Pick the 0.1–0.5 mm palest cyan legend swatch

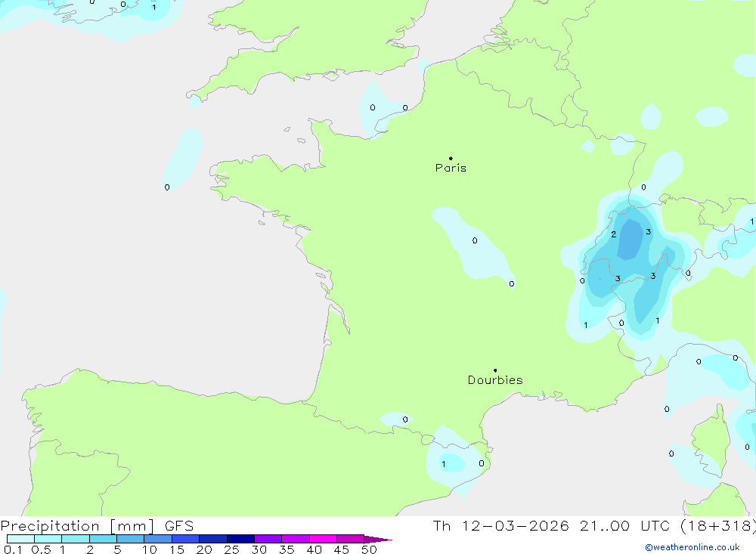click(x=20, y=539)
